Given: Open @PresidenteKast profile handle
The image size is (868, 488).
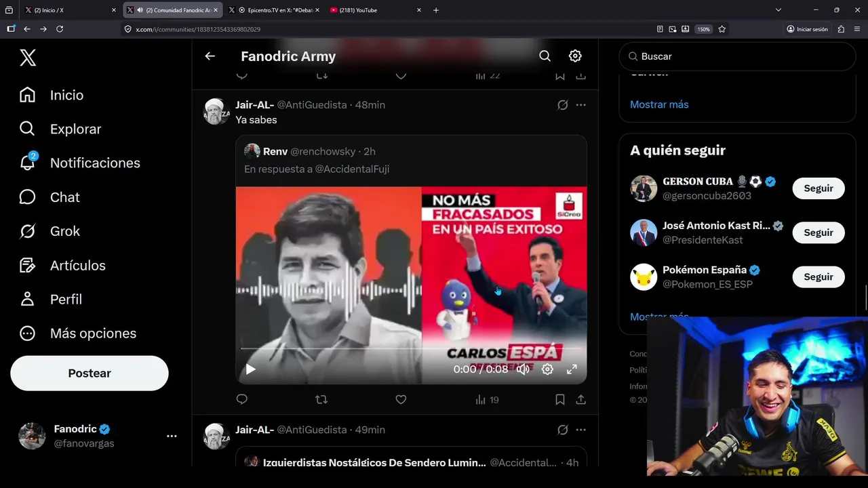Looking at the screenshot, I should click(703, 240).
